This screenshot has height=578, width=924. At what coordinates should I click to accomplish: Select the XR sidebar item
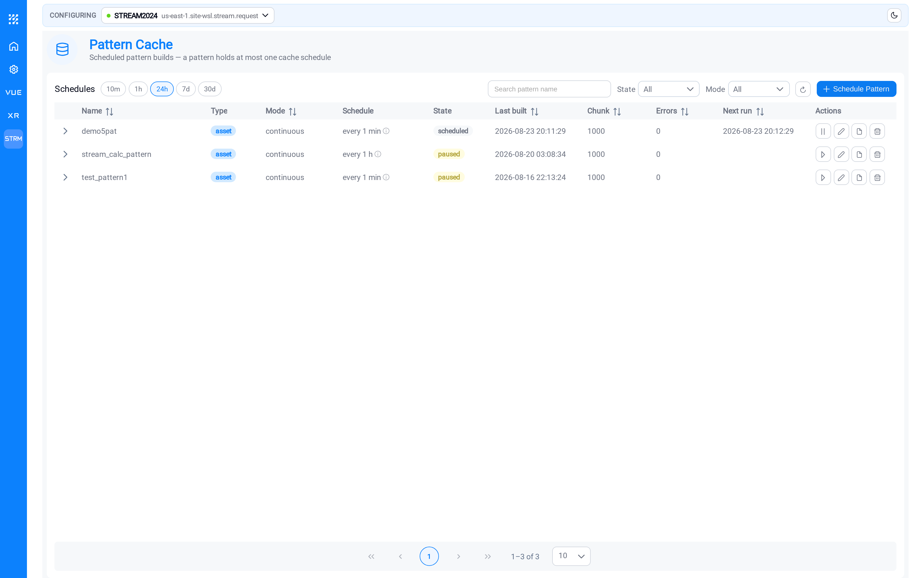14,115
